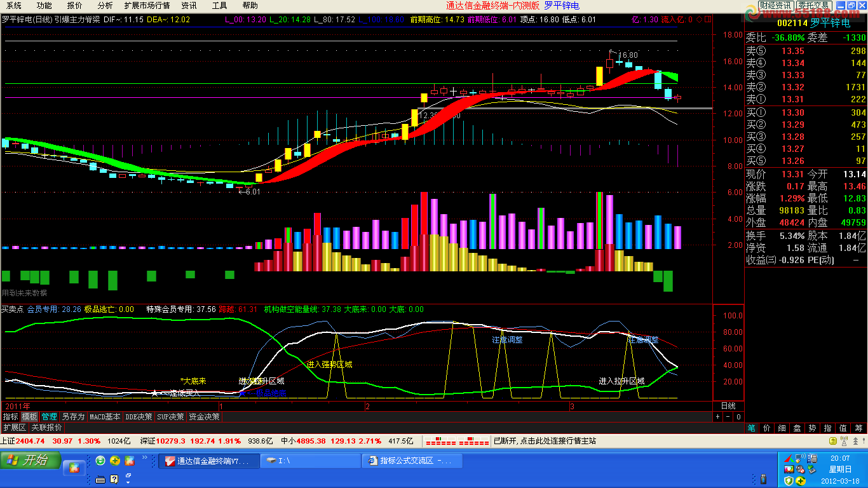Viewport: 868px width, 488px height.
Task: Click the red diamond icon at chart top right
Action: (700, 20)
